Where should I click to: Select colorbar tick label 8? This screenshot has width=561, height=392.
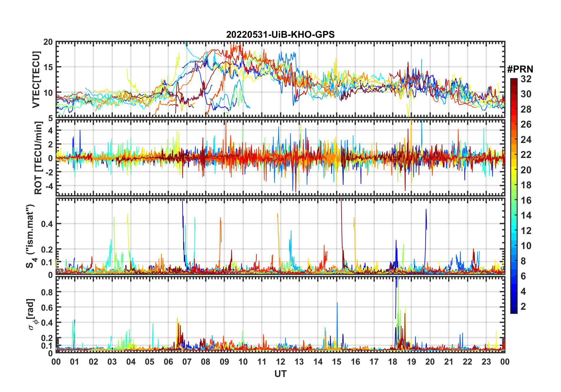point(523,261)
